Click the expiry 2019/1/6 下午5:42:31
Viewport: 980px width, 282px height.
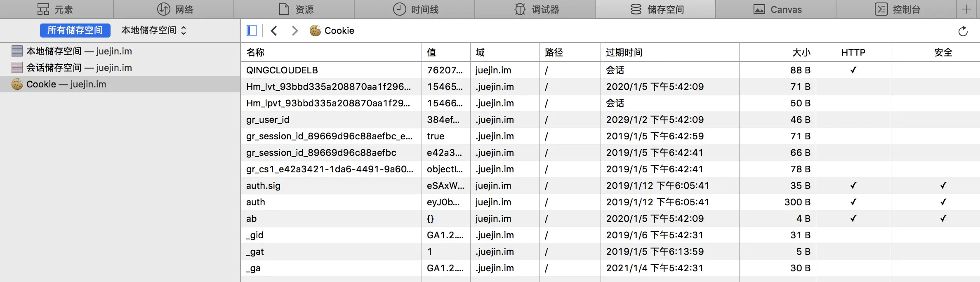655,235
